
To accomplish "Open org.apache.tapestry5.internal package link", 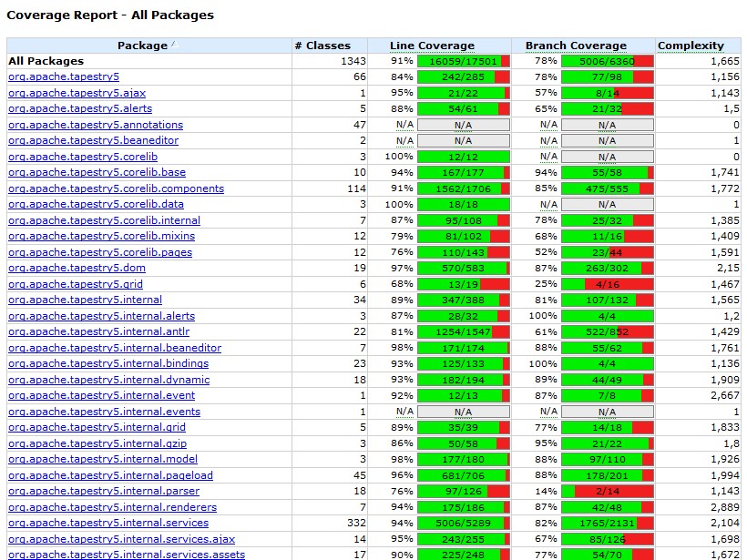I will (x=85, y=300).
